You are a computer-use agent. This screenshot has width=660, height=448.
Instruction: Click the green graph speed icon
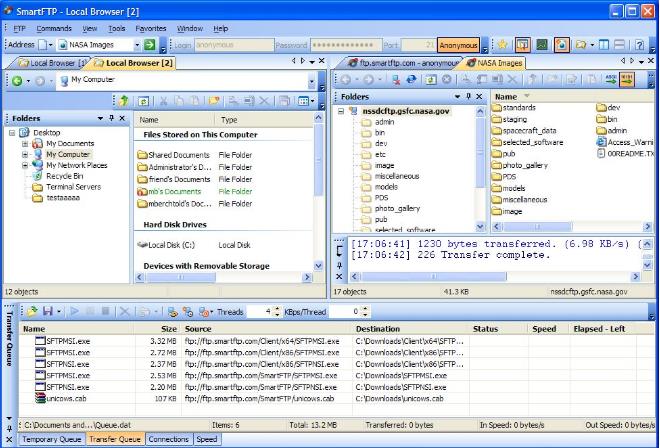click(541, 45)
